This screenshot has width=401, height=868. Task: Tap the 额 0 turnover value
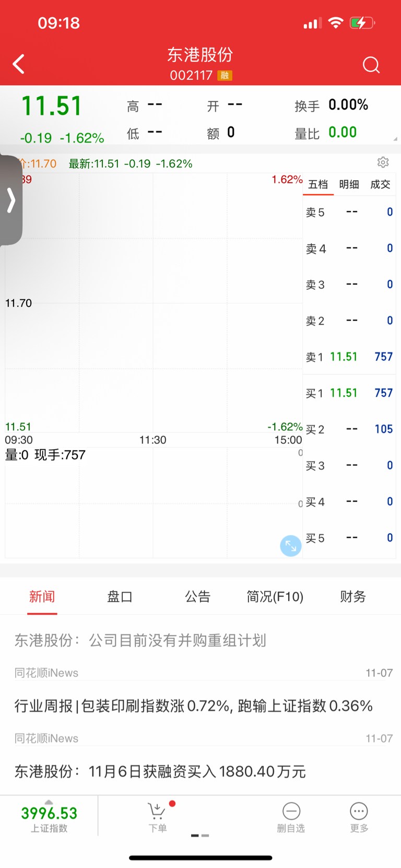click(231, 132)
